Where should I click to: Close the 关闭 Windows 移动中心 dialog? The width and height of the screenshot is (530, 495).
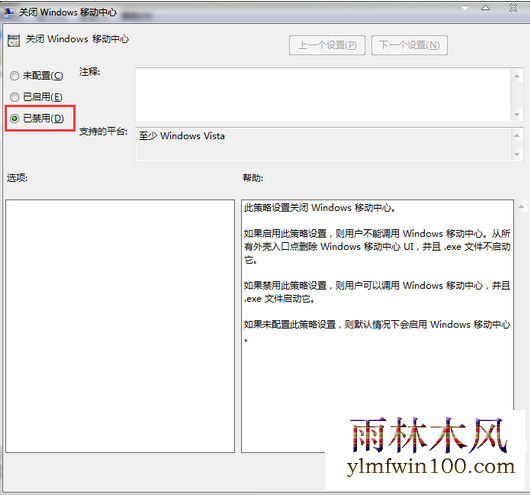[513, 8]
